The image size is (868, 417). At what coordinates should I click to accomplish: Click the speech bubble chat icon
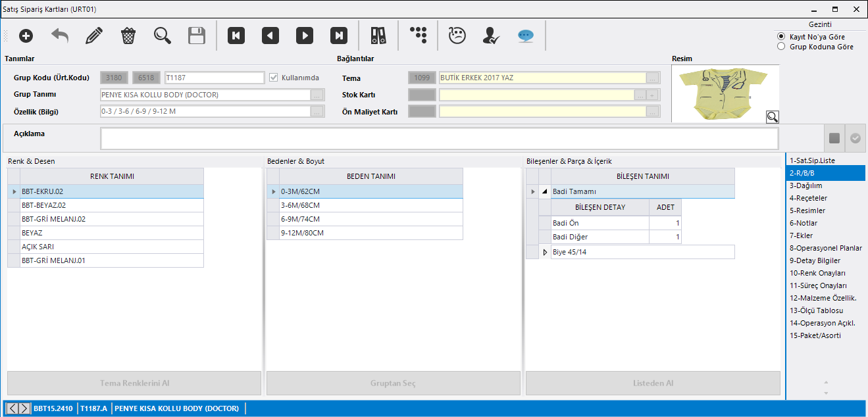pyautogui.click(x=524, y=36)
